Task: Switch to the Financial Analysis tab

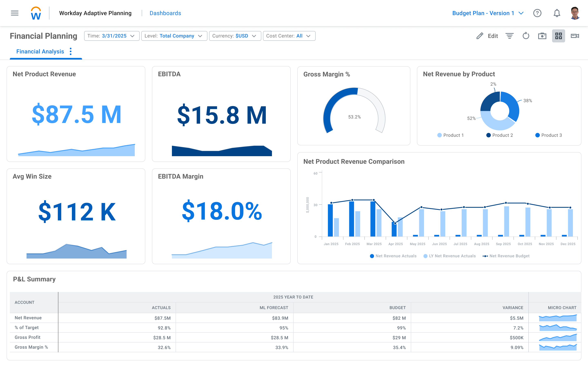Action: tap(40, 51)
